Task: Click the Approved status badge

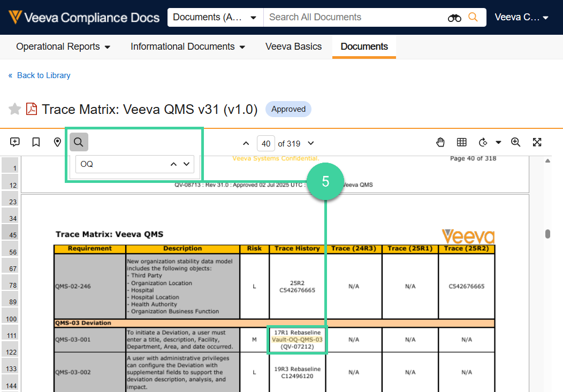Action: [288, 109]
